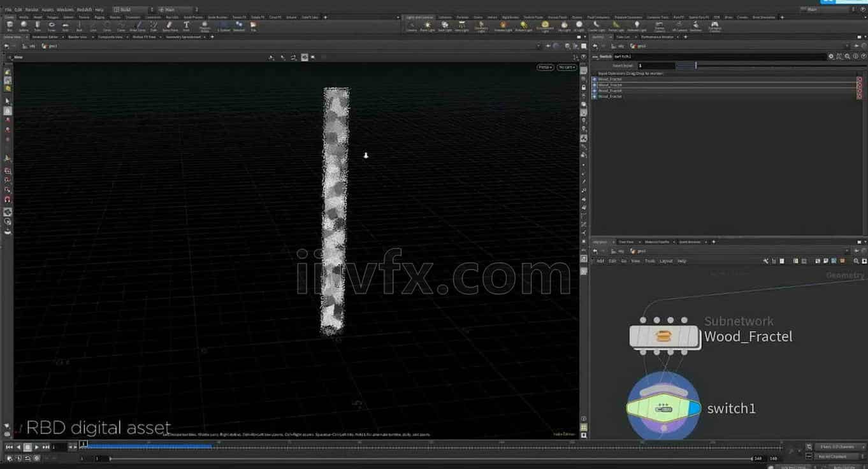
Task: Switch to Material Palette tab
Action: [657, 242]
